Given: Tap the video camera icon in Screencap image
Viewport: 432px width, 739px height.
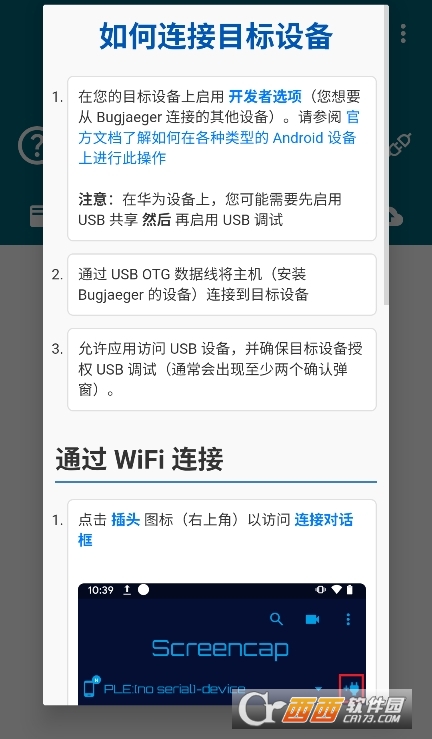Looking at the screenshot, I should [x=312, y=619].
